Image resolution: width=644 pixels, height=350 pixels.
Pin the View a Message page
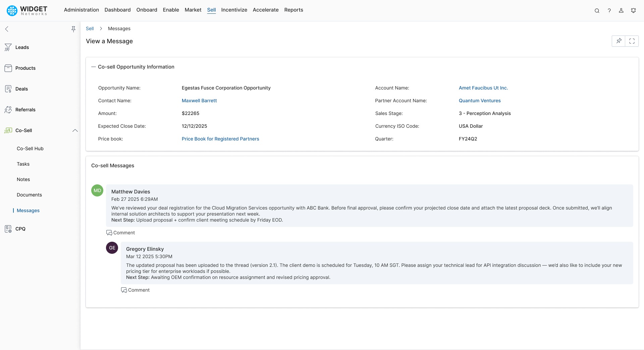[x=619, y=41]
